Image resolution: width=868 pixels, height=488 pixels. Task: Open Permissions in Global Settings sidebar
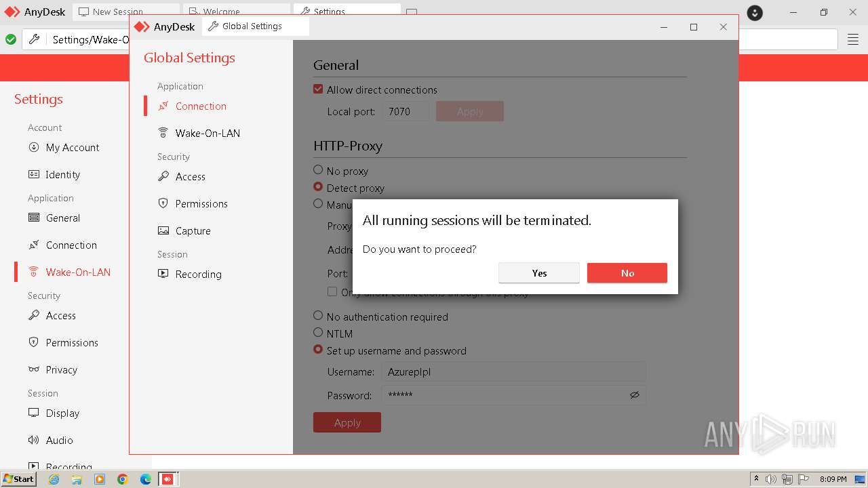(201, 203)
